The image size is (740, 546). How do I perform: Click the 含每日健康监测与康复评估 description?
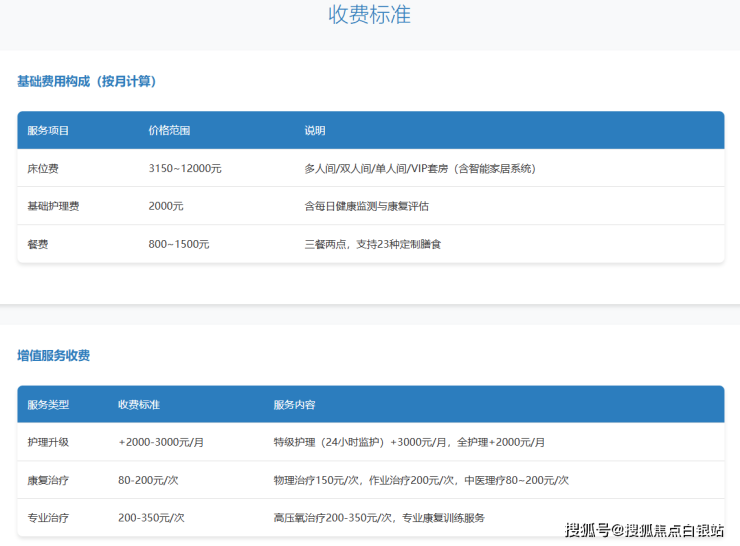[x=366, y=206]
